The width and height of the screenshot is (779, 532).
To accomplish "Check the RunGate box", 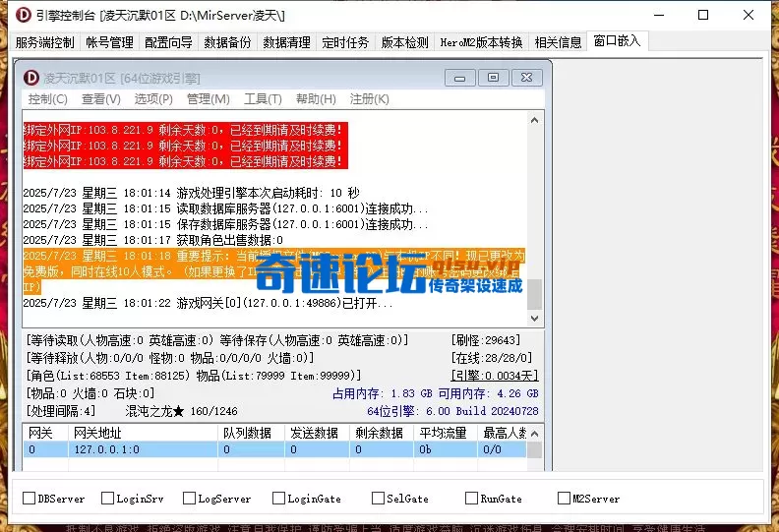I will pos(471,498).
